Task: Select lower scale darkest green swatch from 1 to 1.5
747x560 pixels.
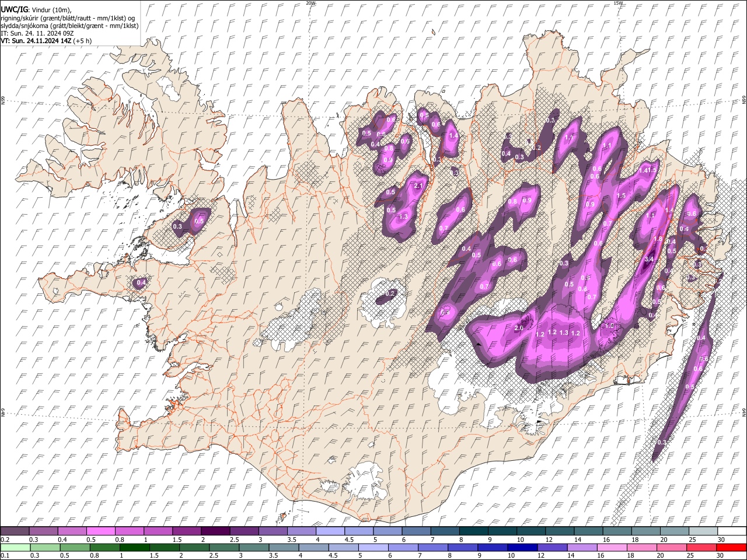Action: click(x=134, y=547)
